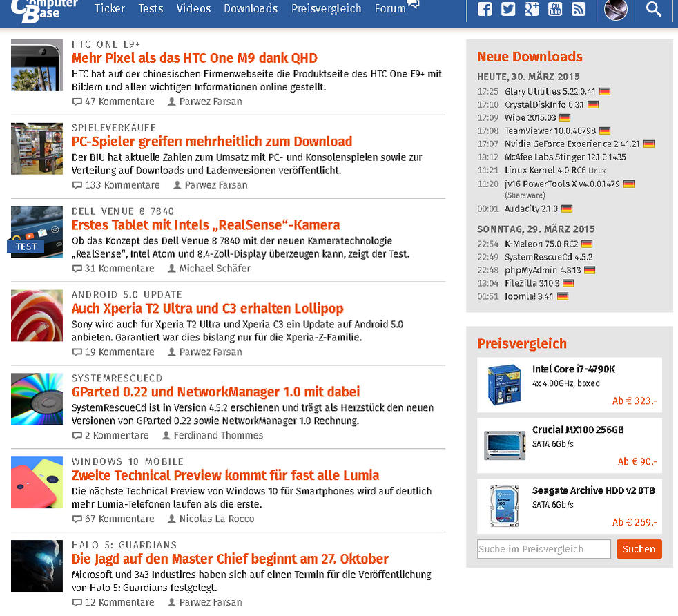
Task: Open ComputerBase Facebook page icon
Action: tap(485, 9)
